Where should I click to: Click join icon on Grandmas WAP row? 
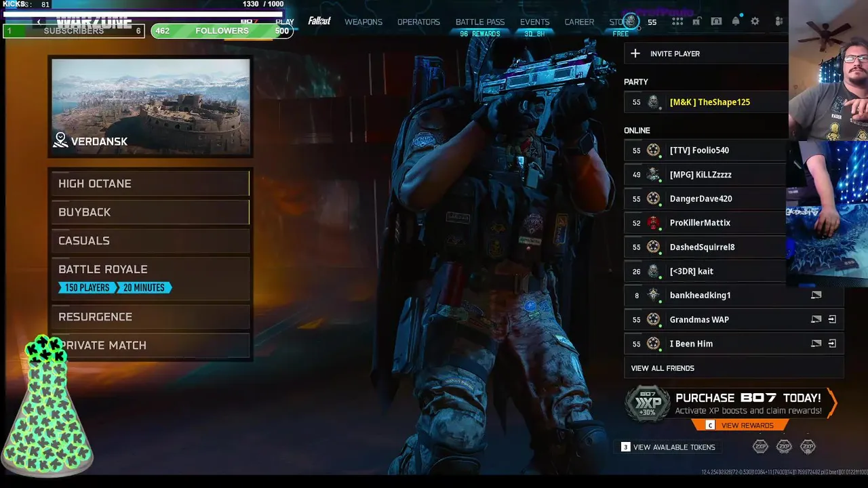832,319
